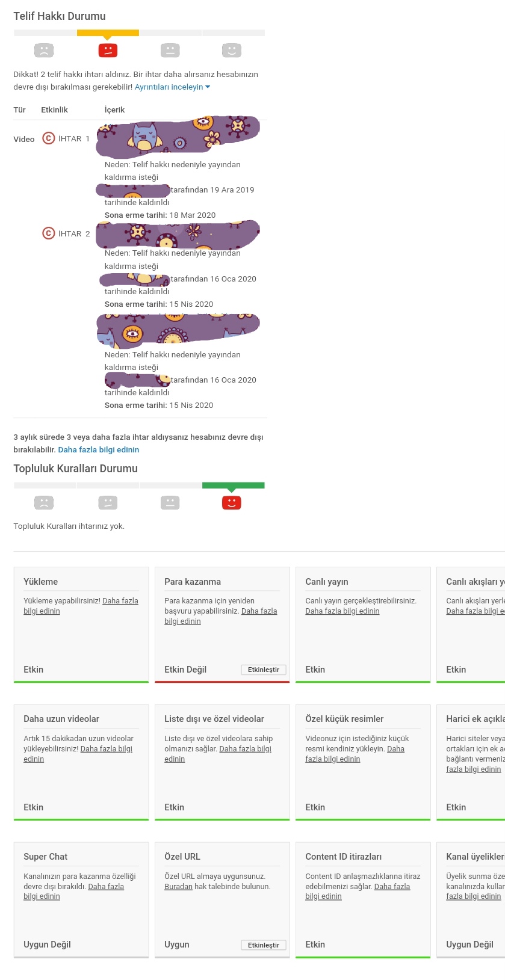The width and height of the screenshot is (505, 980).
Task: Click Etkinleştir button in Özel URL card
Action: point(264,945)
